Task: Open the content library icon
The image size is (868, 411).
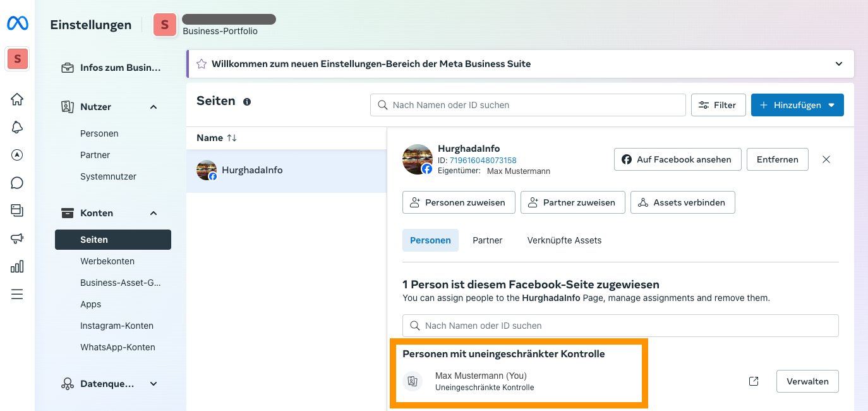Action: point(17,211)
